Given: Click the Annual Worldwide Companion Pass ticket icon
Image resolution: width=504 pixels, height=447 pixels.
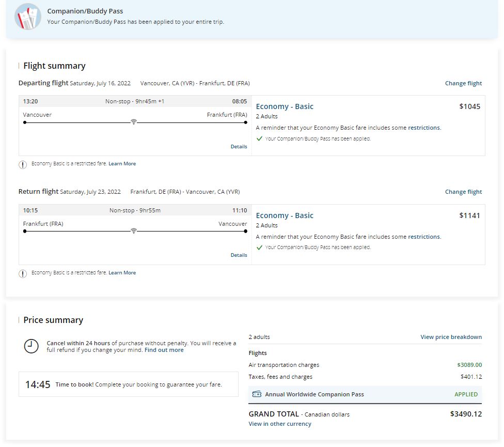Looking at the screenshot, I should coord(257,394).
